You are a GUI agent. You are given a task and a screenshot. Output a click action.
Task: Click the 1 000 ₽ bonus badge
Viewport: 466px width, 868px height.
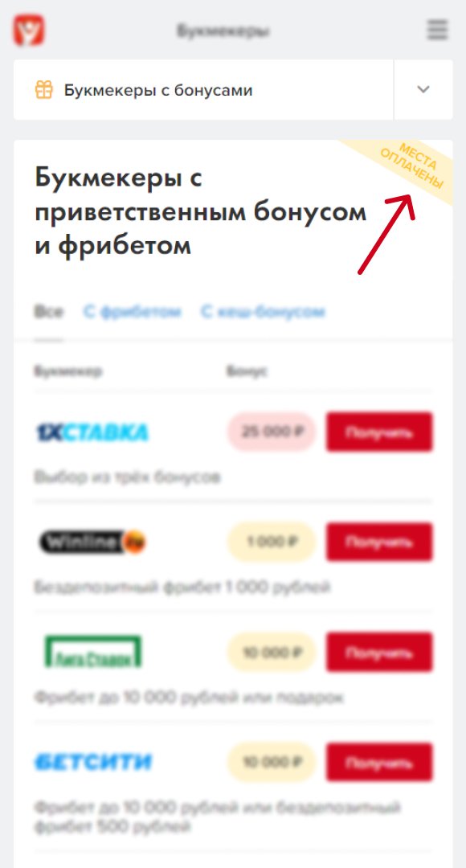click(x=272, y=542)
